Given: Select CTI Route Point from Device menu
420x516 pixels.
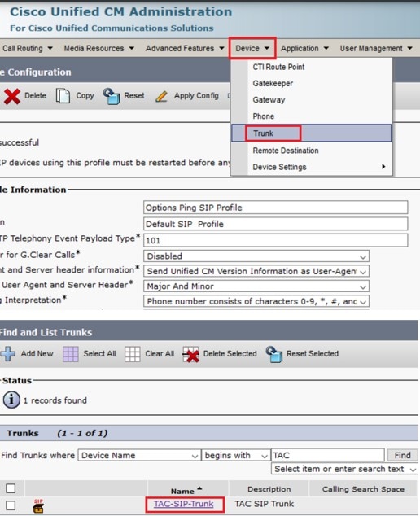Looking at the screenshot, I should (x=278, y=67).
